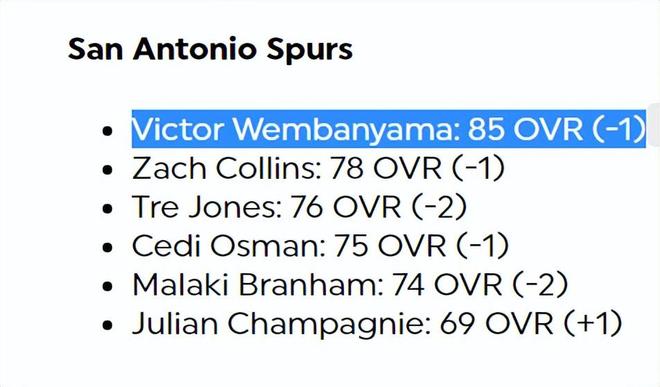Click the bullet before Cedi Osman
This screenshot has height=387, width=660.
[x=107, y=247]
